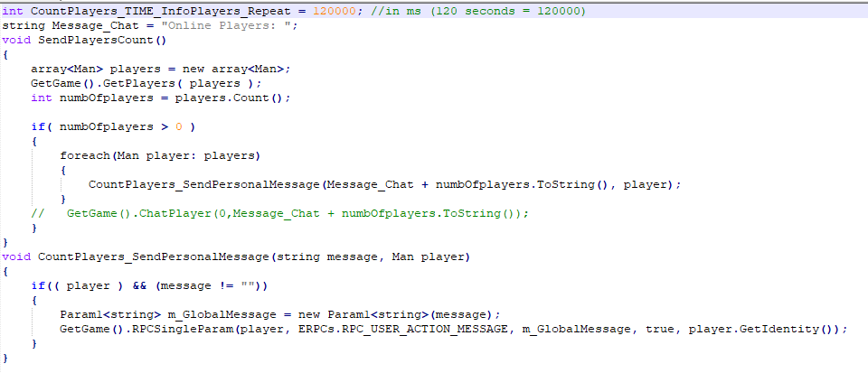Click the orange 0 in the numbOfplayers condition
The height and width of the screenshot is (373, 868).
coord(178,126)
